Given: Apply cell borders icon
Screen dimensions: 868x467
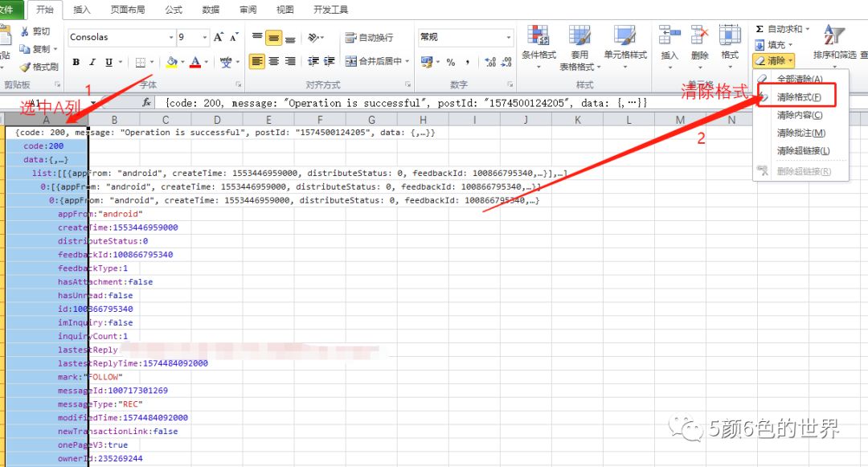Looking at the screenshot, I should click(x=141, y=62).
